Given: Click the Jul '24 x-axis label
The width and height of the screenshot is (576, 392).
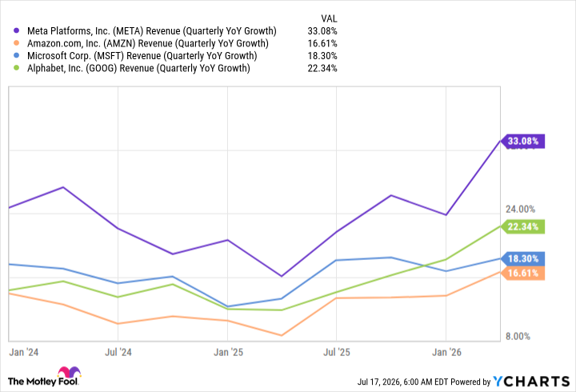Looking at the screenshot, I should click(x=118, y=352).
